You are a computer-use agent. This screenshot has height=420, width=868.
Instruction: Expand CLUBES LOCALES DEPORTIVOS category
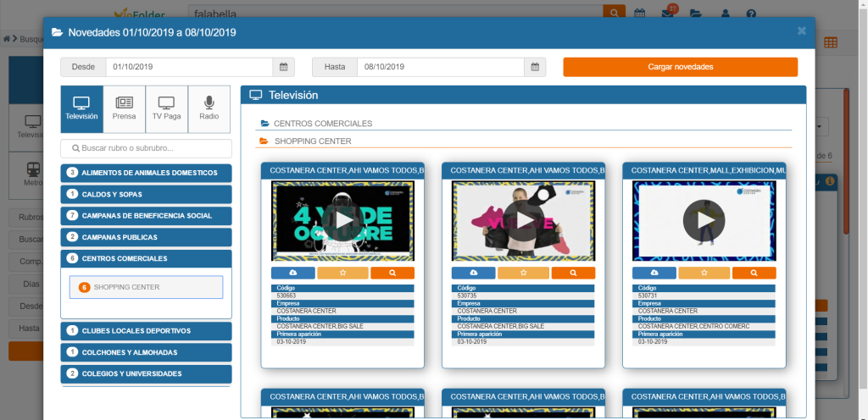tap(146, 331)
